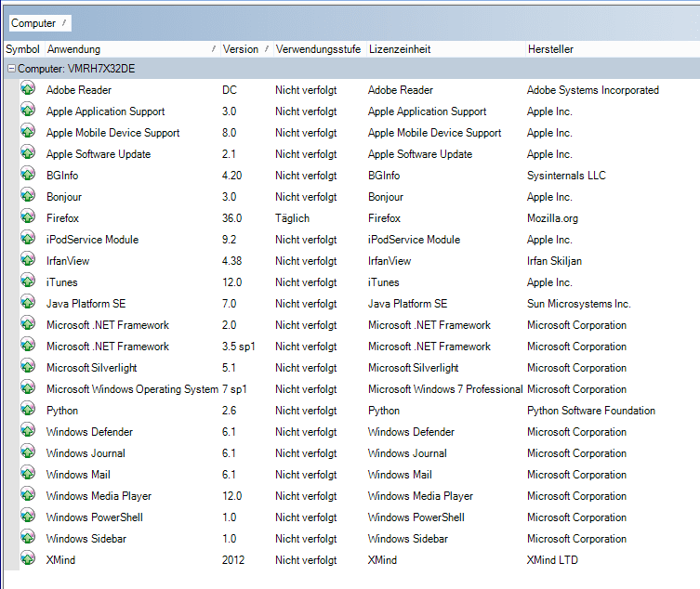Click Windows Sidebar license unit cell

pos(407,539)
